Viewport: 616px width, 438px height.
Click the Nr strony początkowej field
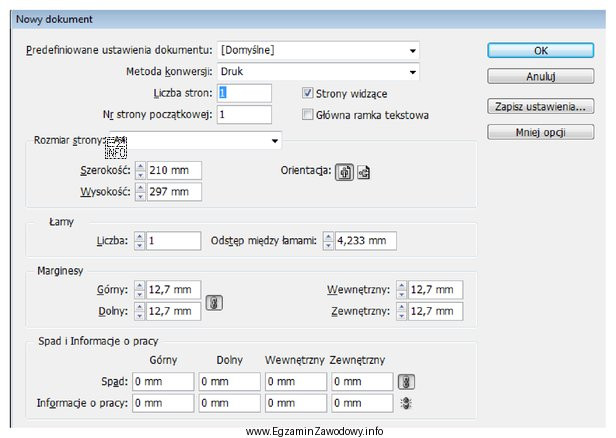click(244, 115)
